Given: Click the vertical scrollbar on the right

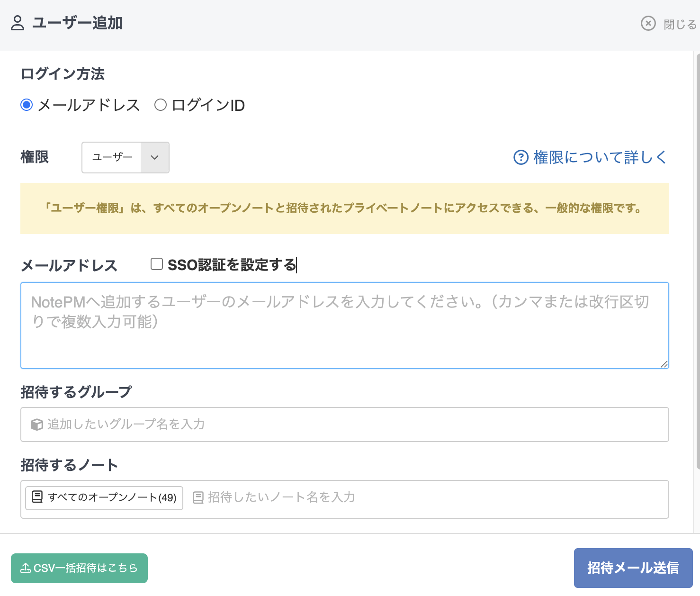Looking at the screenshot, I should click(697, 261).
